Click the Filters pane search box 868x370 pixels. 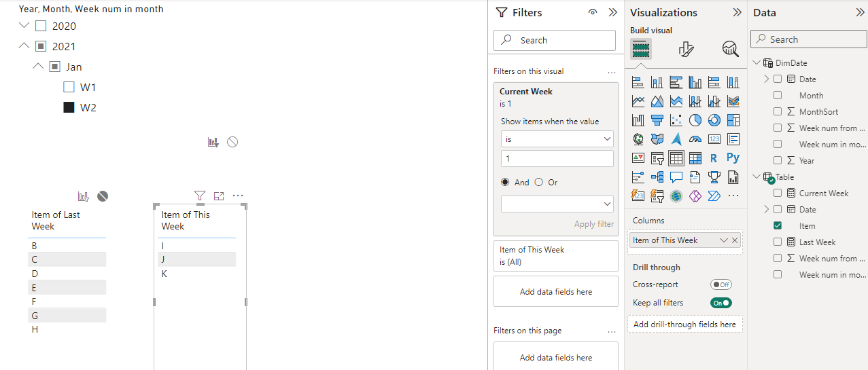pos(555,40)
